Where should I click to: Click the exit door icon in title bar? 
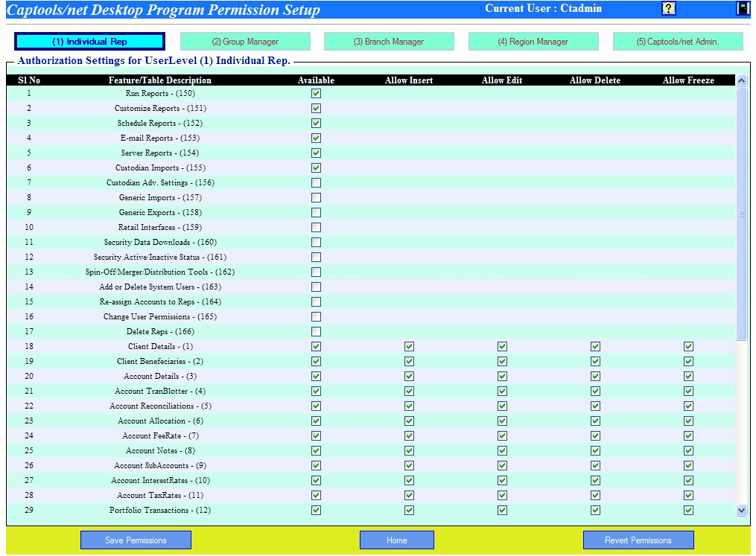(x=742, y=9)
